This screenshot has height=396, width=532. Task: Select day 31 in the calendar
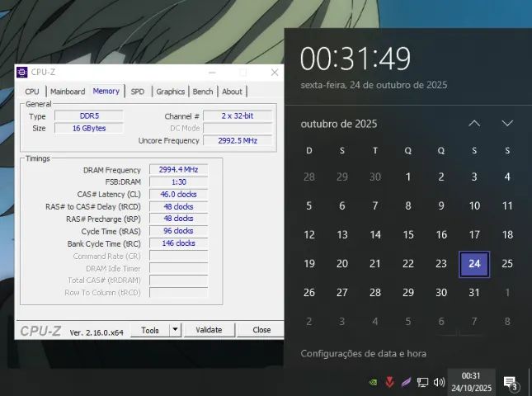474,293
